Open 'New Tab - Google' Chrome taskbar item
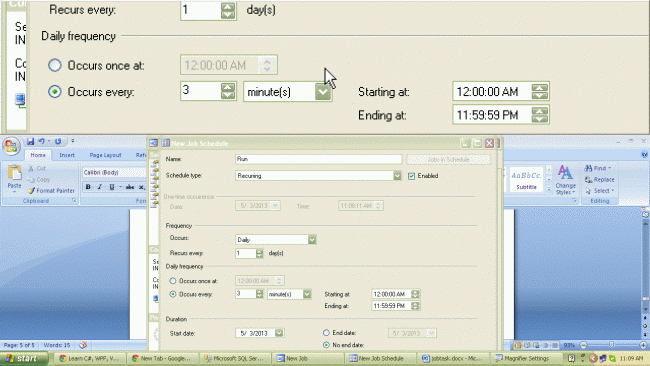The width and height of the screenshot is (650, 366). click(x=162, y=359)
